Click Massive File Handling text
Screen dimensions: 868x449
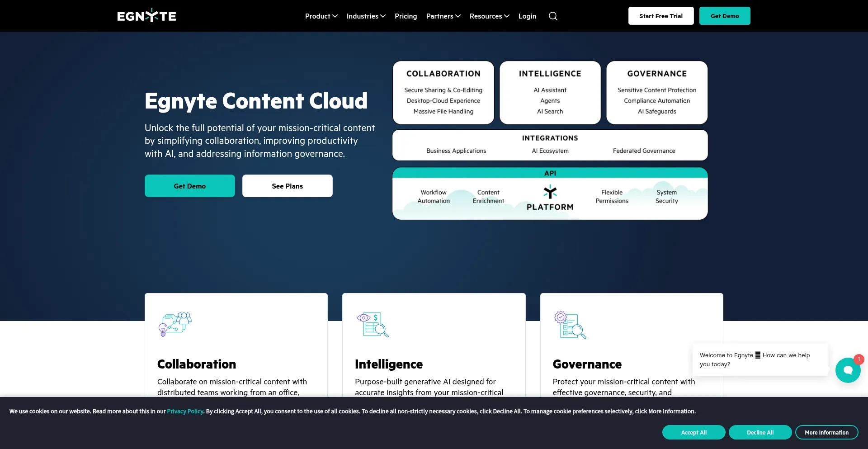point(443,111)
